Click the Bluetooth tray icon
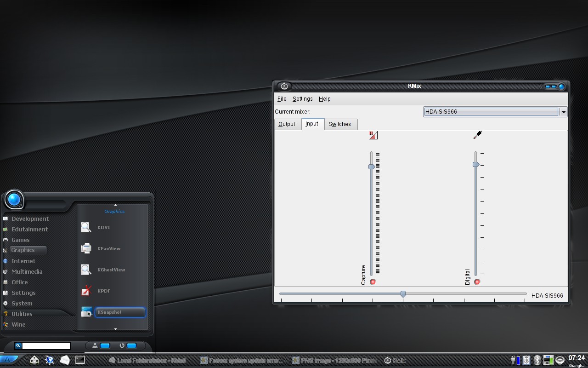Image resolution: width=588 pixels, height=368 pixels. coord(537,360)
